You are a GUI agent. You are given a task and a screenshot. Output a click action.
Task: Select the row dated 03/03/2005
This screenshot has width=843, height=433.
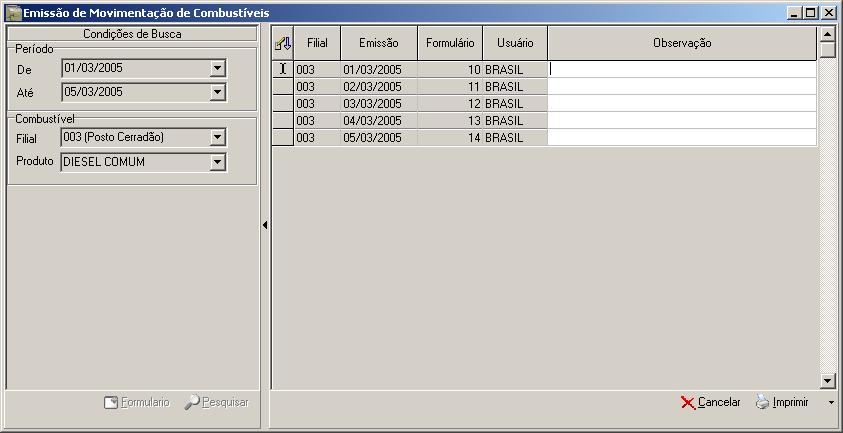click(x=555, y=103)
